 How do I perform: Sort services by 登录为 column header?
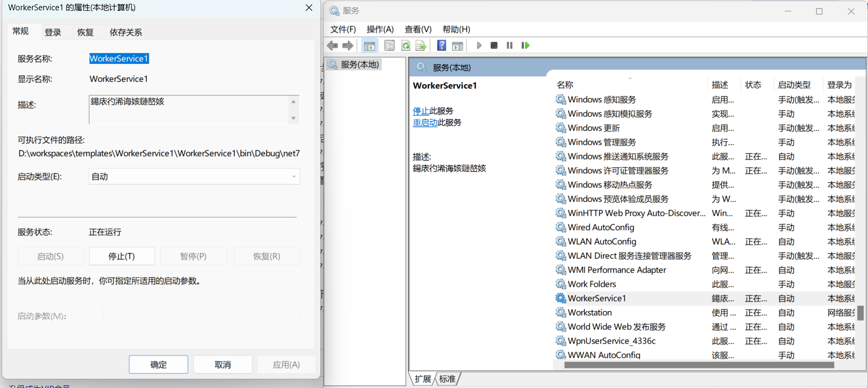click(x=840, y=84)
